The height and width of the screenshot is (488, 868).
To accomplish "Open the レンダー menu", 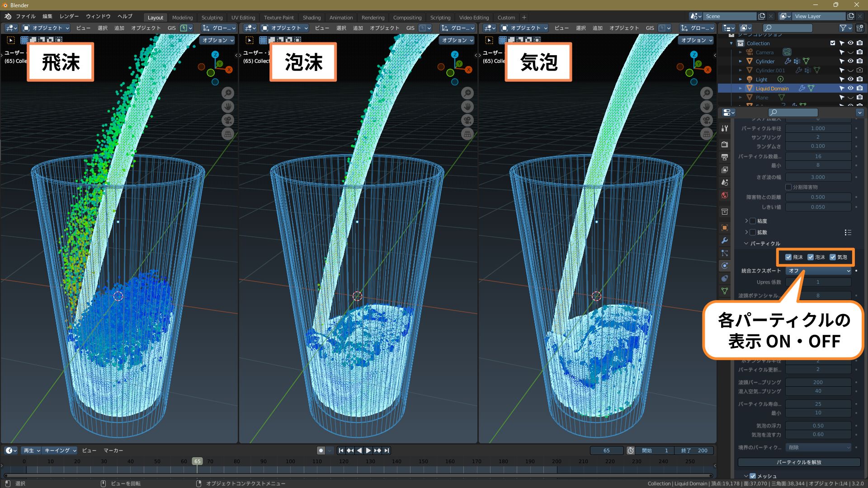I will point(69,16).
